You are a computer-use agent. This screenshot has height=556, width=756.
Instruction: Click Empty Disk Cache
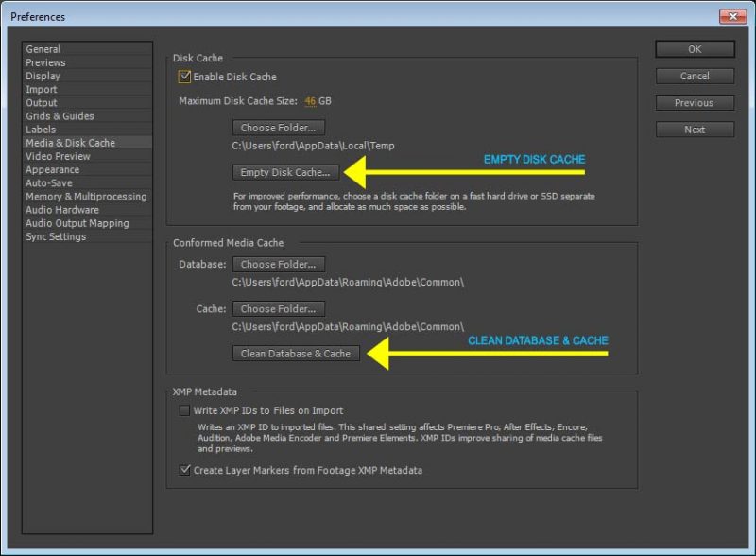click(x=285, y=173)
